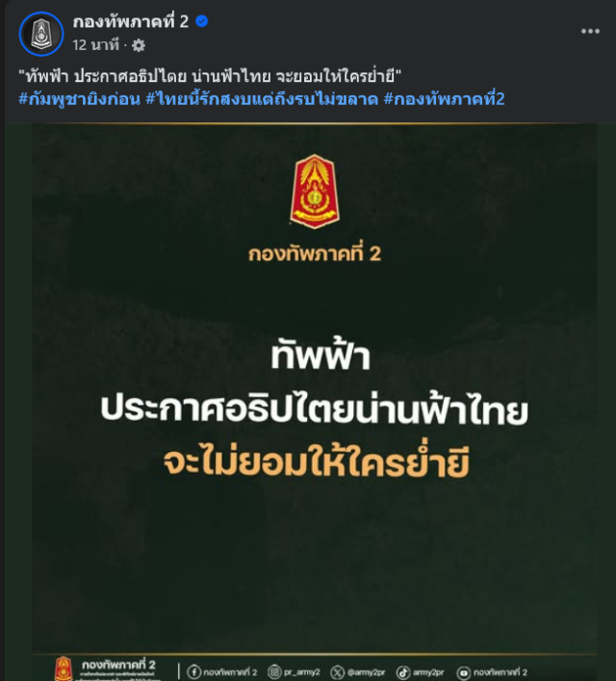Open the กองทัพภาคที่ 2 page name link
Screen dimensions: 616x681
point(131,22)
